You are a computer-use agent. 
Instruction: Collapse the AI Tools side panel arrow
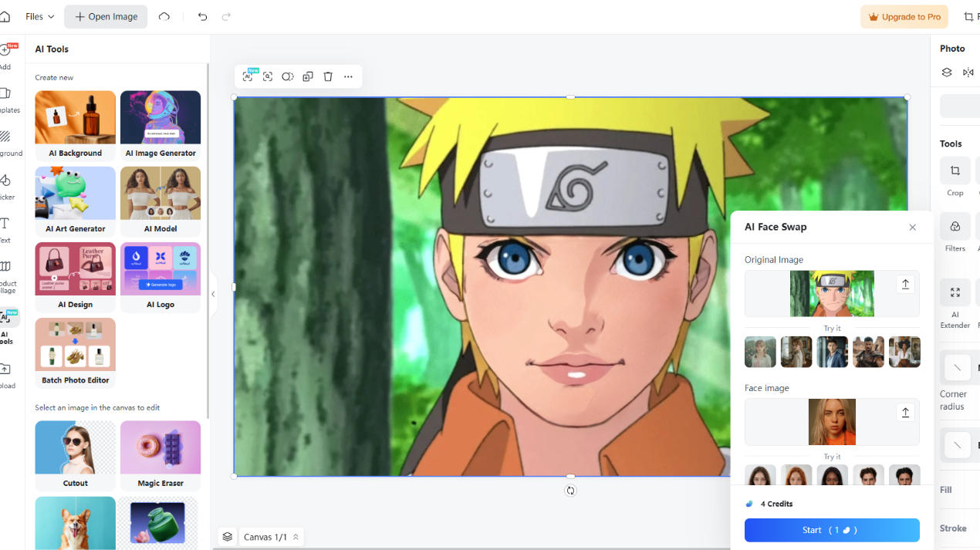(213, 294)
